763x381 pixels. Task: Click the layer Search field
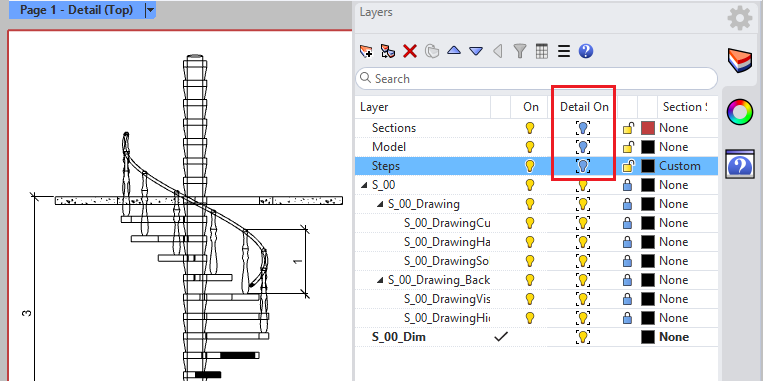tap(536, 78)
